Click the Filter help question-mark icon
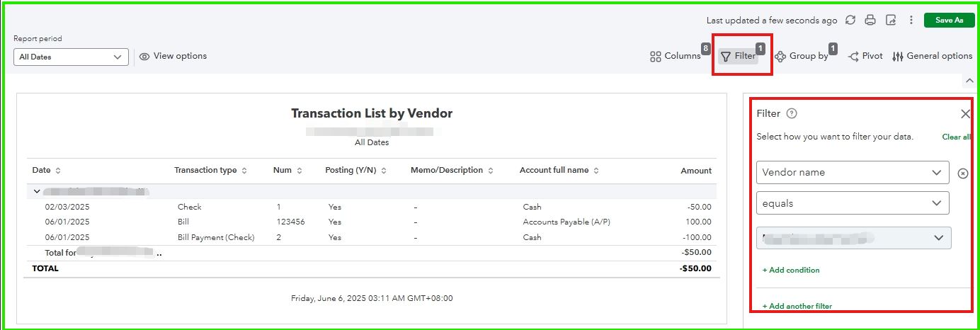 pos(792,114)
